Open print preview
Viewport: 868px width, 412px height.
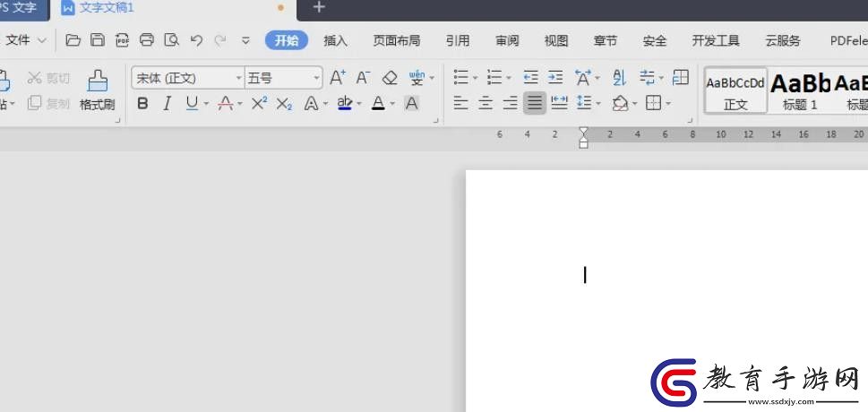172,40
